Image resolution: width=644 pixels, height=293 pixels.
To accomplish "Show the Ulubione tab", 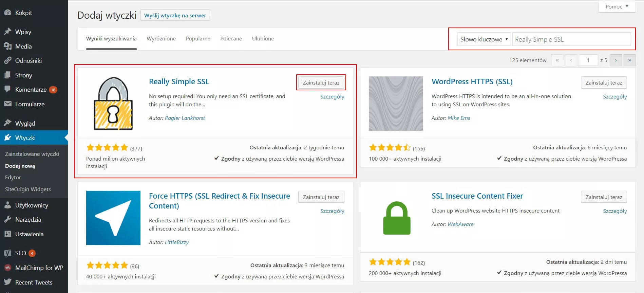I will (x=263, y=39).
